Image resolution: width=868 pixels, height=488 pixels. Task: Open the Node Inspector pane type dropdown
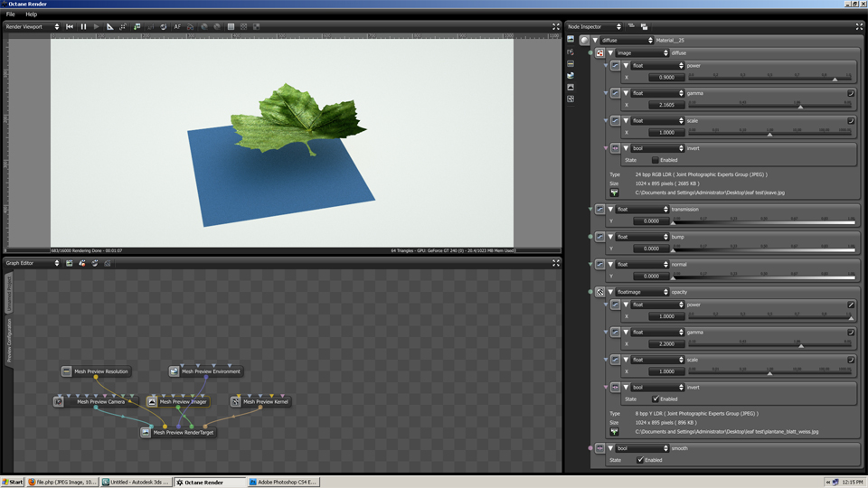click(594, 26)
